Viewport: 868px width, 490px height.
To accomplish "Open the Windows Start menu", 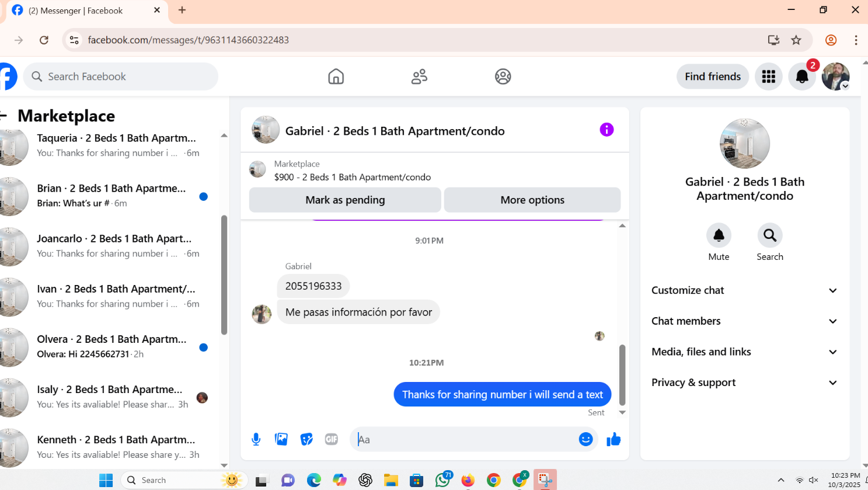I will tap(106, 480).
